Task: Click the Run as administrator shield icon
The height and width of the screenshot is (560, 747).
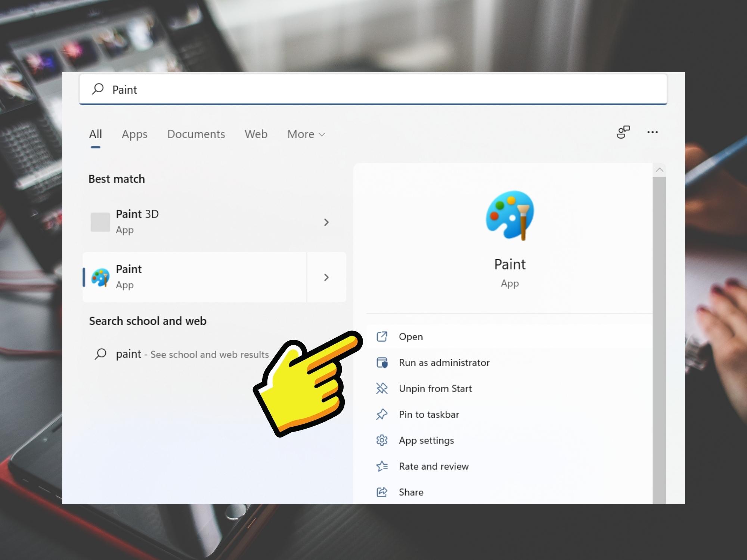Action: pyautogui.click(x=382, y=363)
